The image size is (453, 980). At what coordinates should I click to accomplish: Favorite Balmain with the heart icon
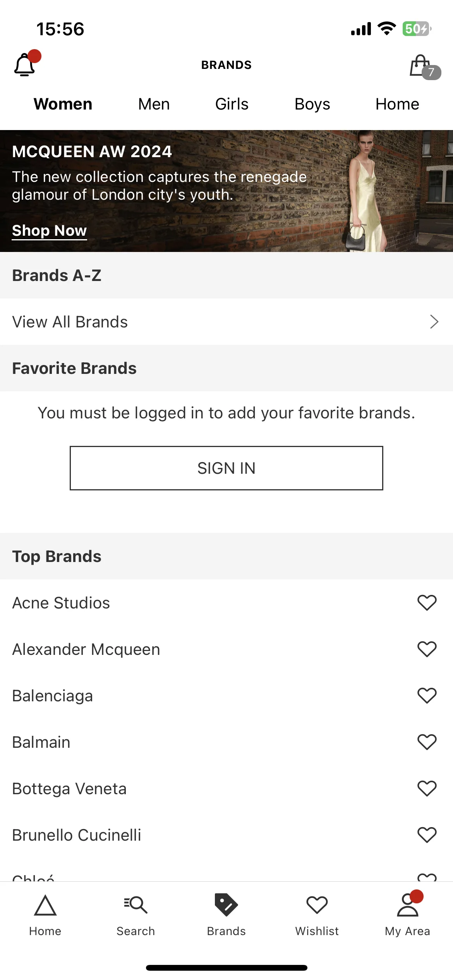point(427,742)
